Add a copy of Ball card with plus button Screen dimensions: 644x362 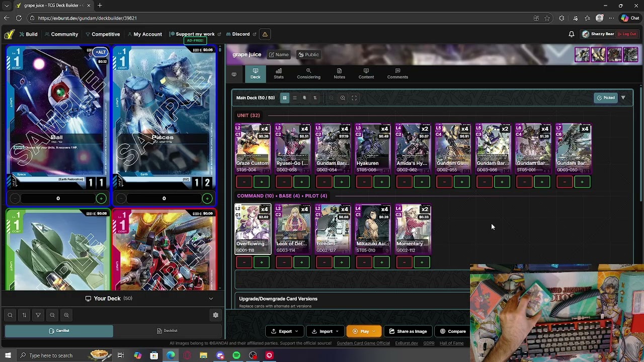point(101,199)
